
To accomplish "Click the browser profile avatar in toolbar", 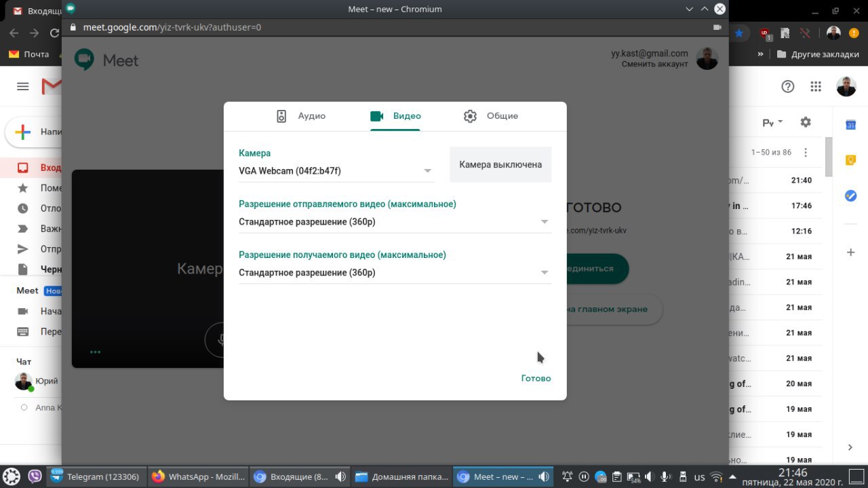I will click(833, 33).
